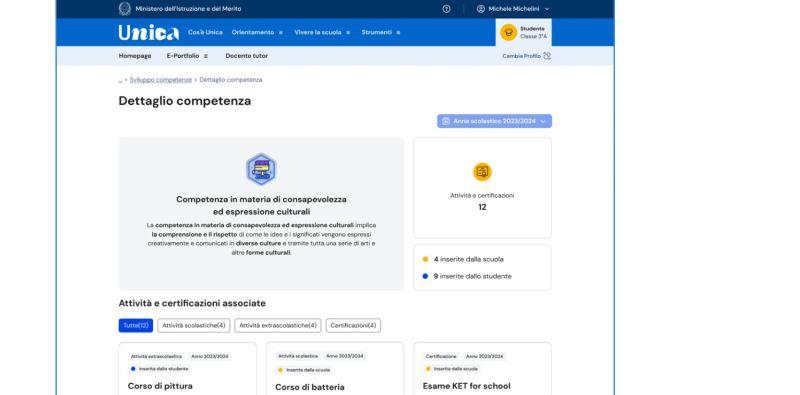The width and height of the screenshot is (800, 395).
Task: Click the user profile avatar icon
Action: pyautogui.click(x=481, y=9)
